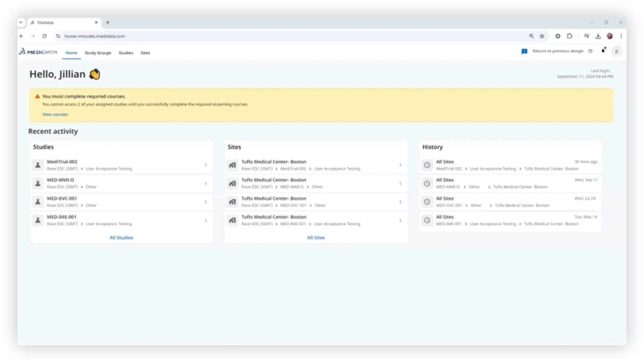644x362 pixels.
Task: Click the View courses link
Action: [55, 115]
